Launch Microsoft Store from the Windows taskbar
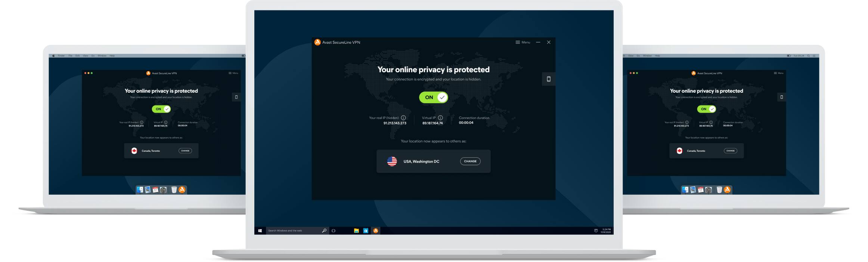Viewport: 868px width, 262px height. [366, 231]
